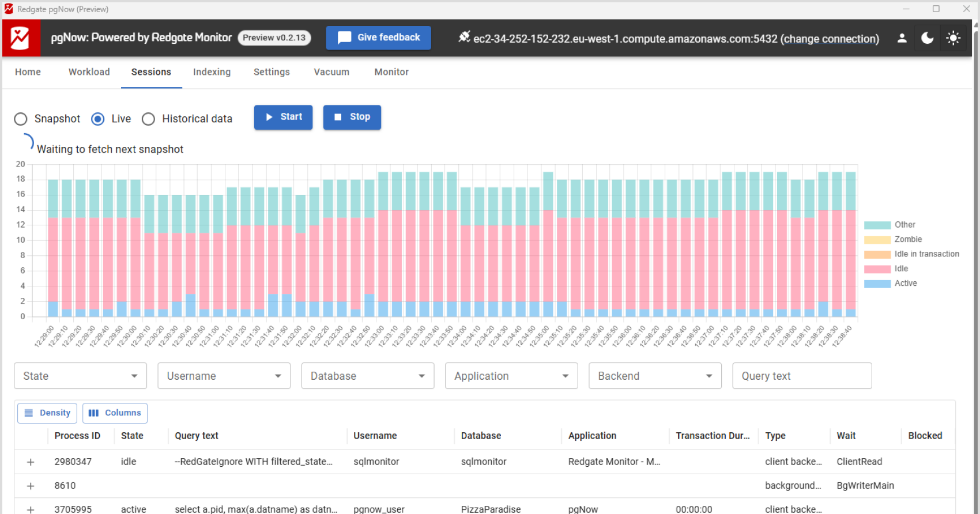Click the BgWriterMain wait cell
This screenshot has height=514, width=980.
point(865,486)
